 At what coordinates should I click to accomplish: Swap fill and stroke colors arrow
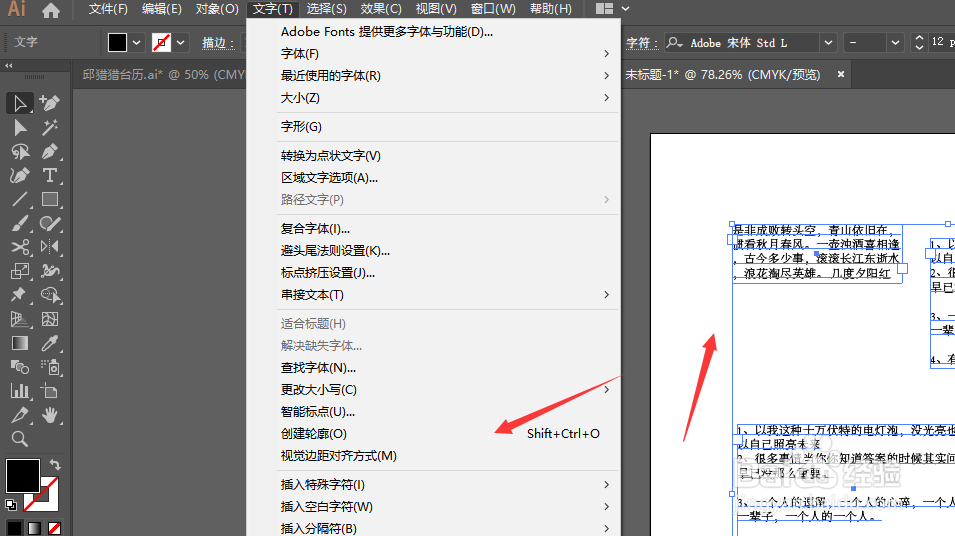[x=55, y=464]
